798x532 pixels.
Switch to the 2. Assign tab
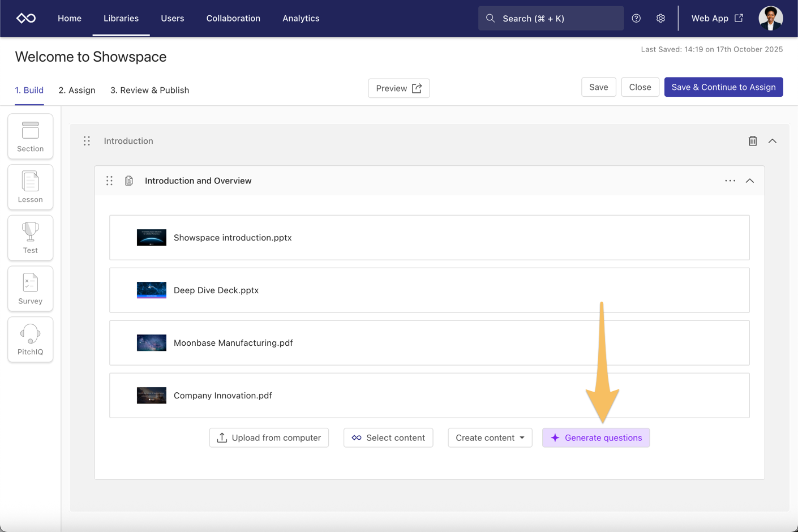[77, 90]
